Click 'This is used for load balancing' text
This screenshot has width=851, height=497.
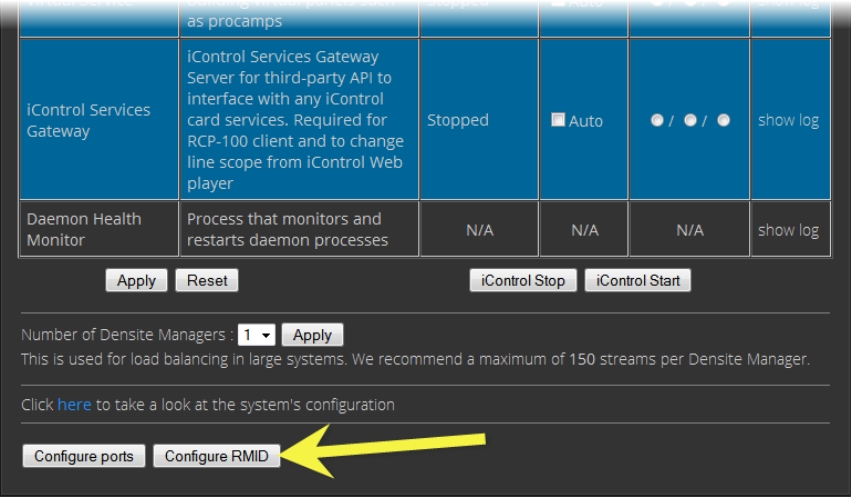pos(415,359)
